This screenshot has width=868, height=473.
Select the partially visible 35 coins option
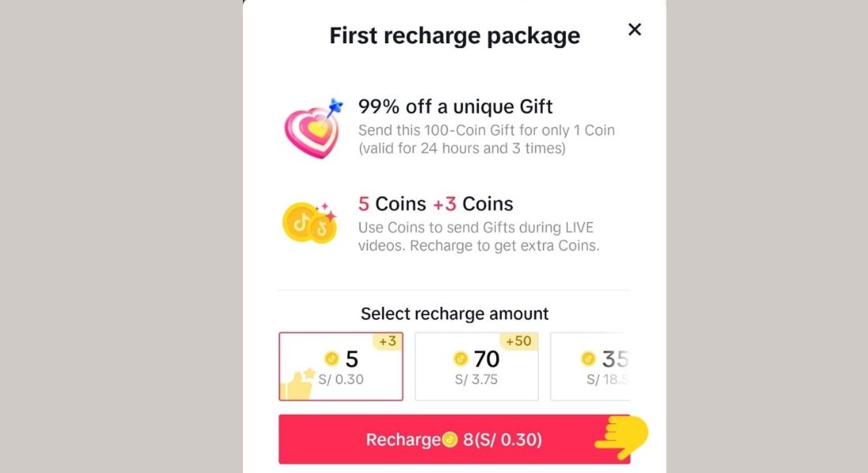(590, 367)
